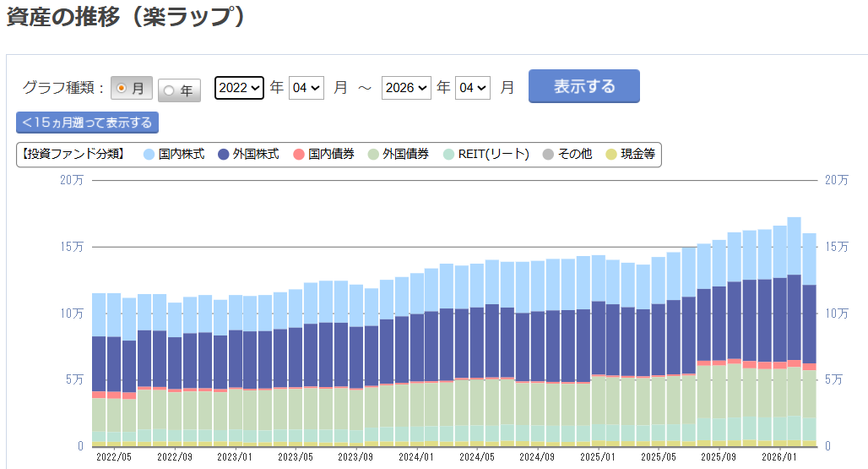The height and width of the screenshot is (469, 868).
Task: Click the 資産の推移(楽ラップ) heading
Action: pos(127,19)
